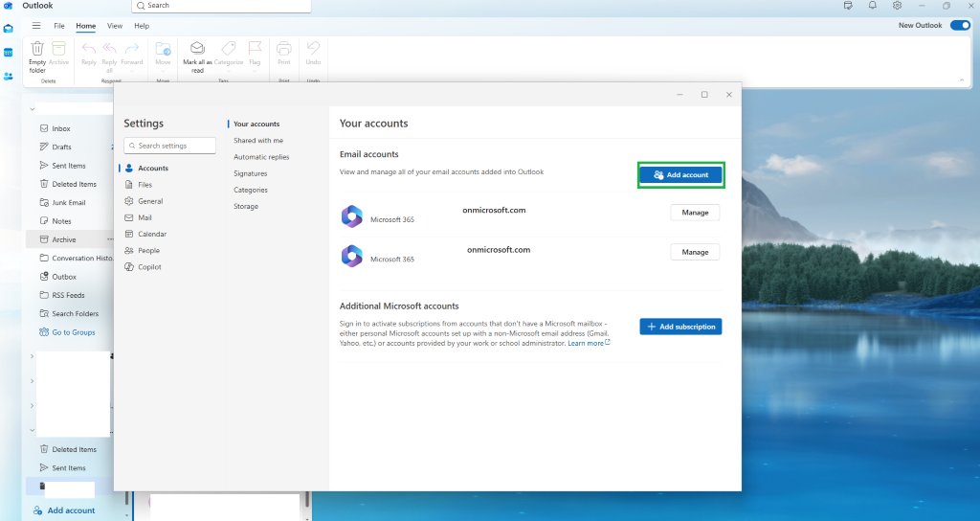Click the Undo icon
The height and width of the screenshot is (521, 980).
(x=313, y=49)
